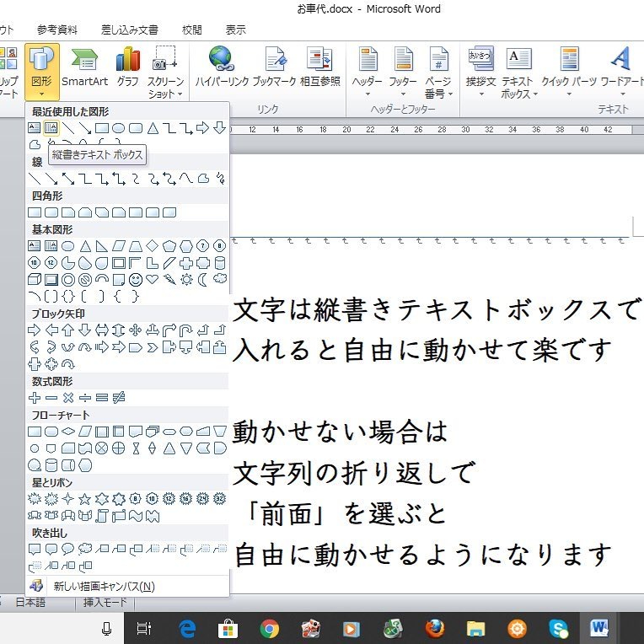Choose the sun basic shape
This screenshot has width=644, height=644.
tap(186, 280)
